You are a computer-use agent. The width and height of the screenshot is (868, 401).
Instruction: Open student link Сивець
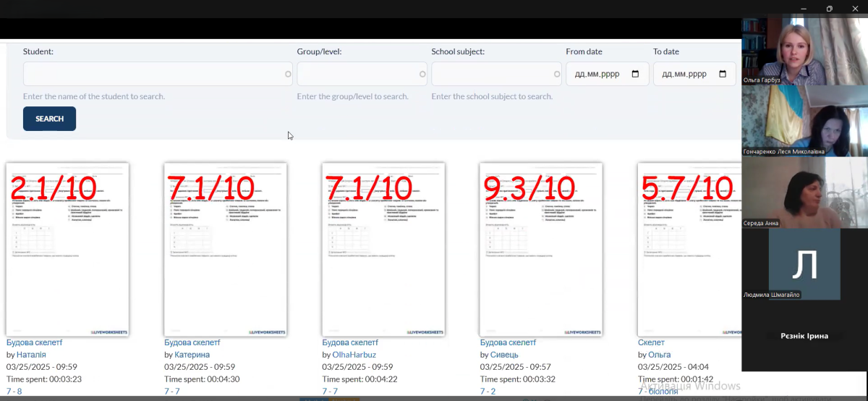503,355
